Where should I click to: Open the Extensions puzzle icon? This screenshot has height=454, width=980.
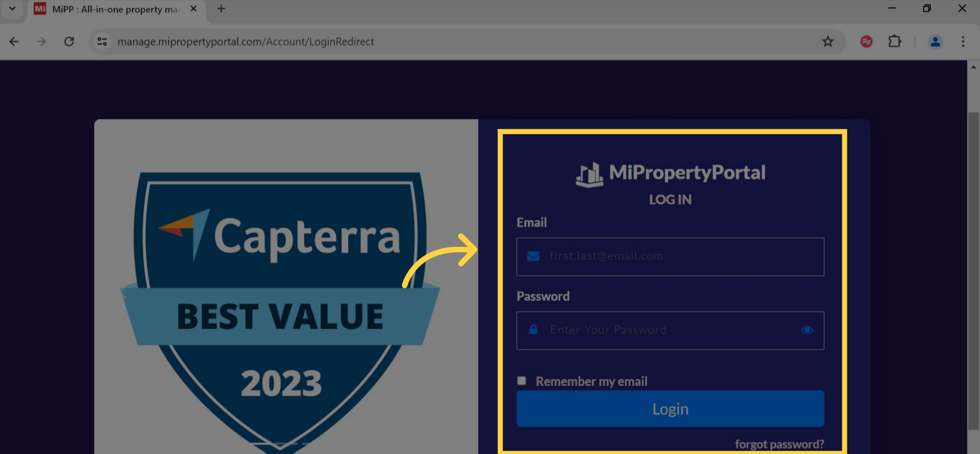[x=895, y=41]
